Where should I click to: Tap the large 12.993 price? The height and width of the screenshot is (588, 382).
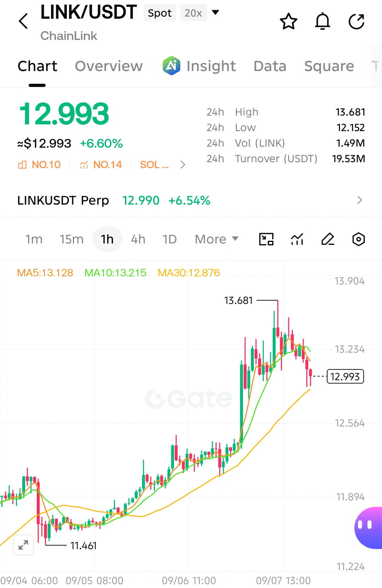(64, 114)
